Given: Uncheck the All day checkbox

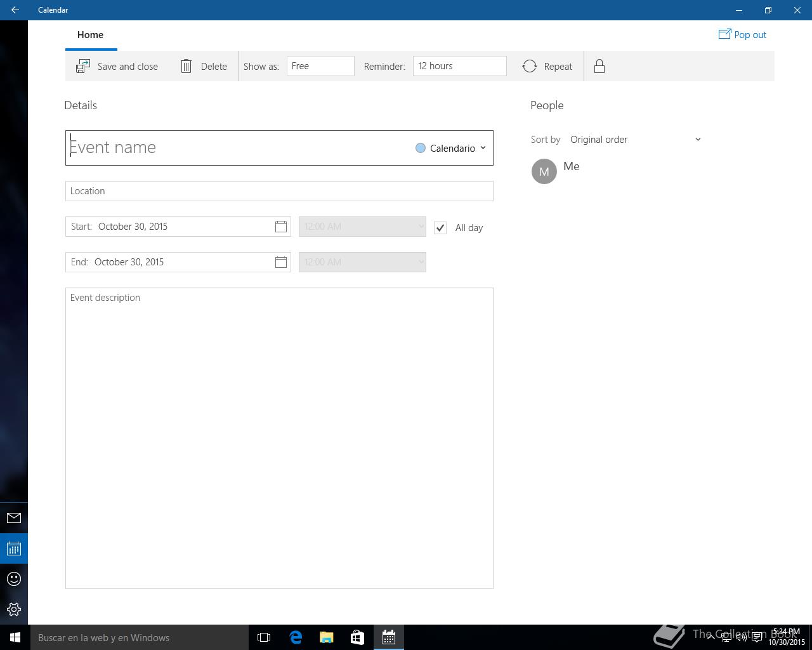Looking at the screenshot, I should point(440,227).
